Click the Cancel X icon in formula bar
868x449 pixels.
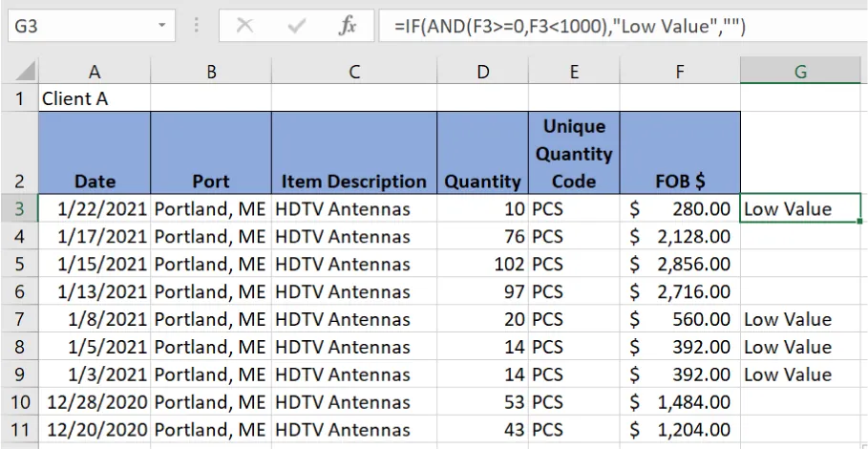(245, 26)
